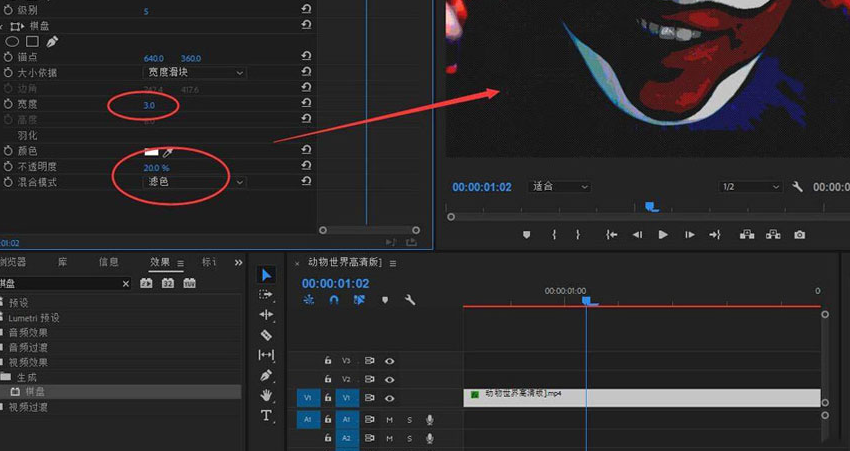The height and width of the screenshot is (451, 850).
Task: Select the Hand tool
Action: coord(266,395)
